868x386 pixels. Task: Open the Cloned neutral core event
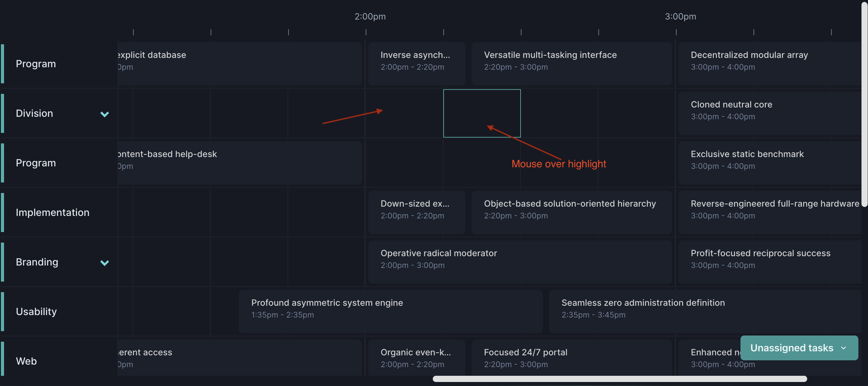tap(770, 113)
